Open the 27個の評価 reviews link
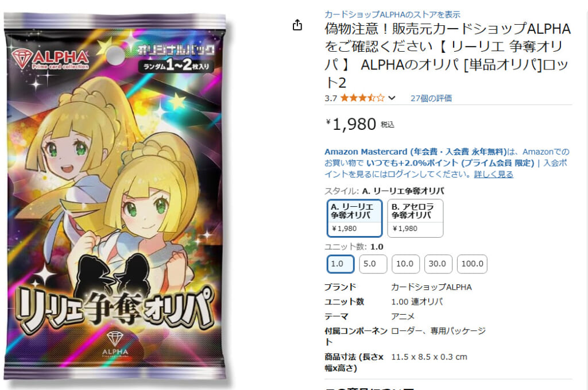 [x=431, y=98]
